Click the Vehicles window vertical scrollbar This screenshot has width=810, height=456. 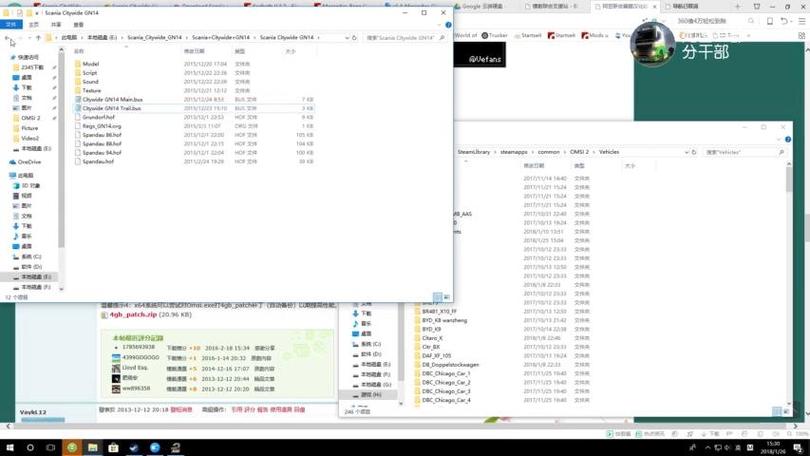(x=789, y=178)
